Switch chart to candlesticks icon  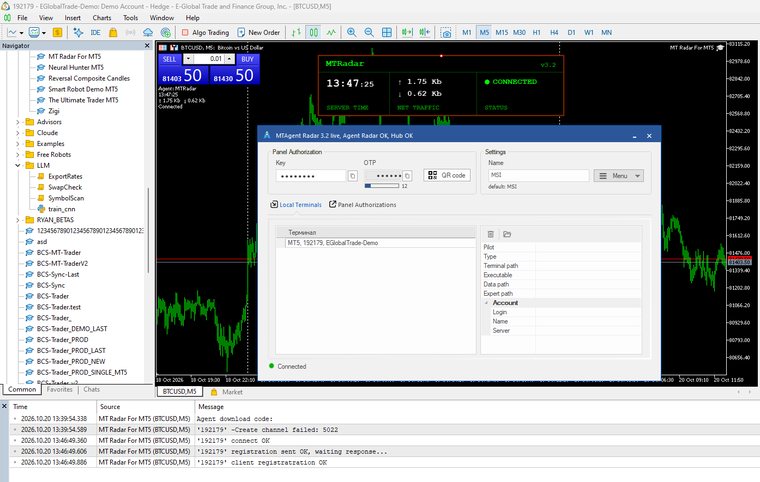click(x=314, y=32)
